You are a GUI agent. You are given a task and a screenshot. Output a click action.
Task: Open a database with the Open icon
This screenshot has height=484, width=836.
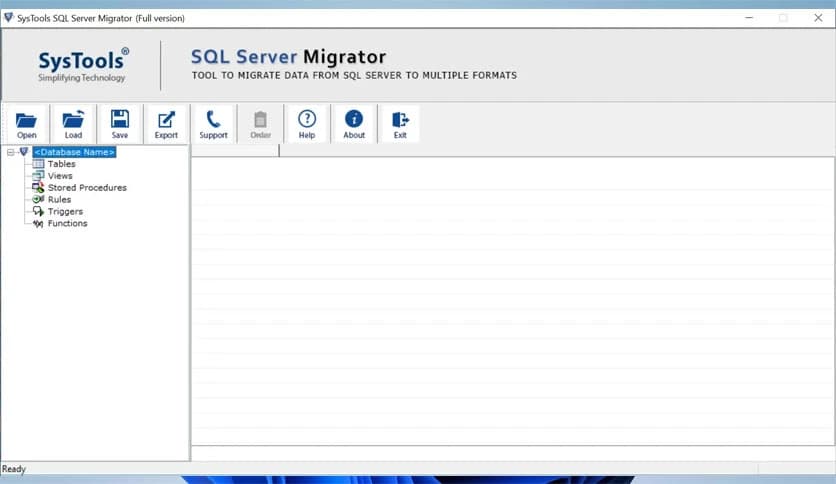pos(26,124)
